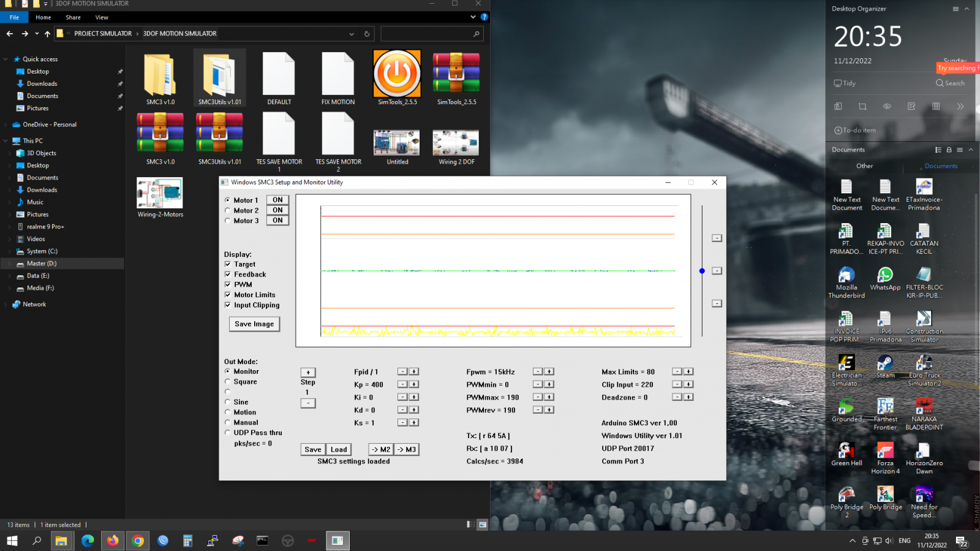Open the Untitled image thumbnail
Image resolution: width=980 pixels, height=551 pixels.
tap(397, 147)
